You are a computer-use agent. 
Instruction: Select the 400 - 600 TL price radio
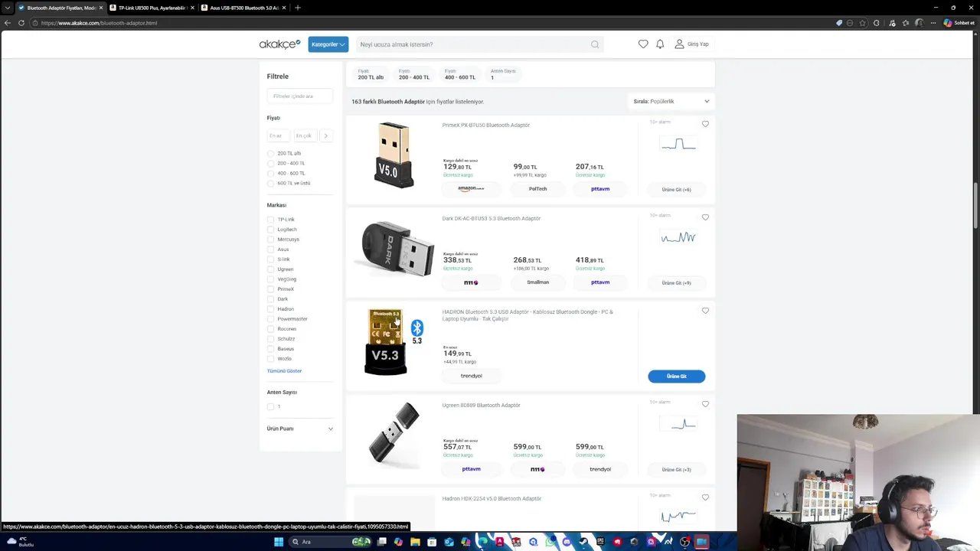[x=270, y=173]
